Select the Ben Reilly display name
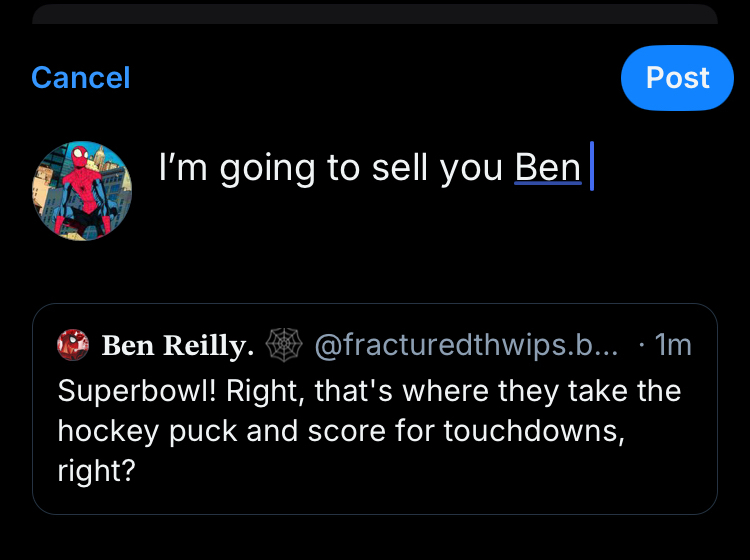750x560 pixels. [177, 346]
